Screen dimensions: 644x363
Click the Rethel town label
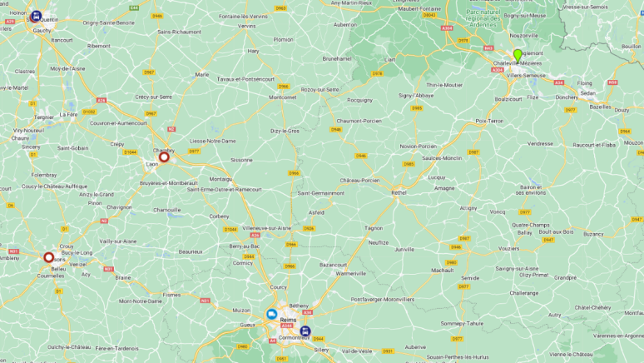(399, 192)
